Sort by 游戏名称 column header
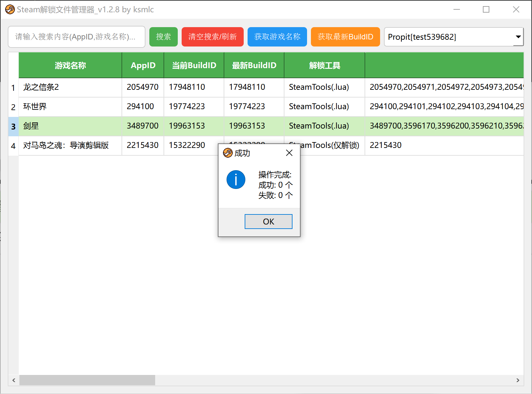 tap(70, 66)
